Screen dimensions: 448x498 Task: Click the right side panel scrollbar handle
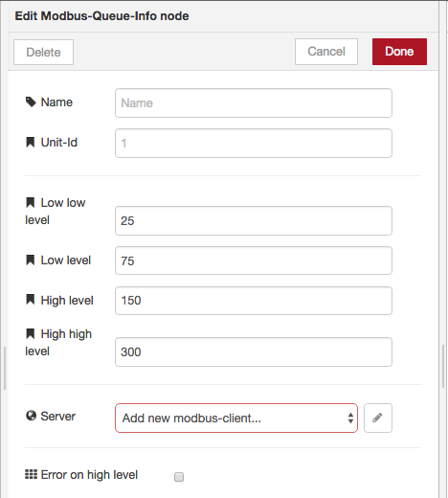[x=443, y=366]
